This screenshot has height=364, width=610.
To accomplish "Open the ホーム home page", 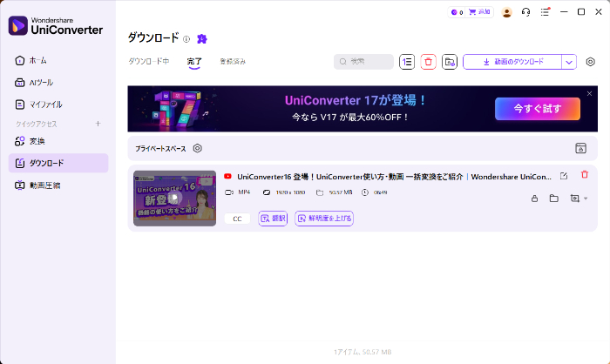I will pos(31,61).
